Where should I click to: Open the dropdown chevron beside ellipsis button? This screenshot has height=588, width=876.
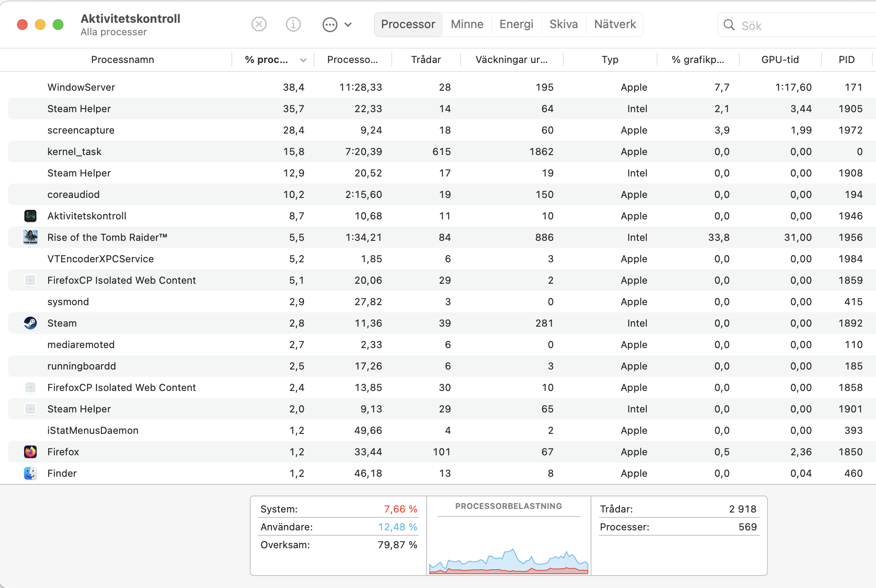(348, 25)
